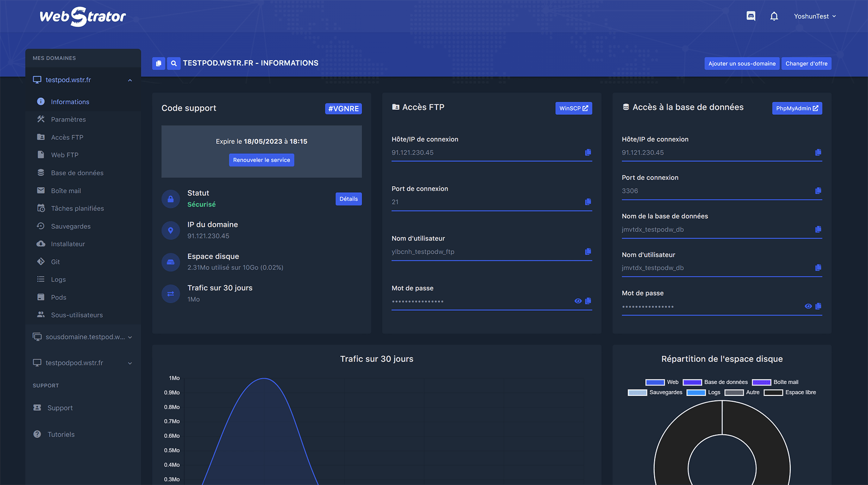The width and height of the screenshot is (868, 485).
Task: Click Ajouter un sous-domaine button
Action: (x=742, y=63)
